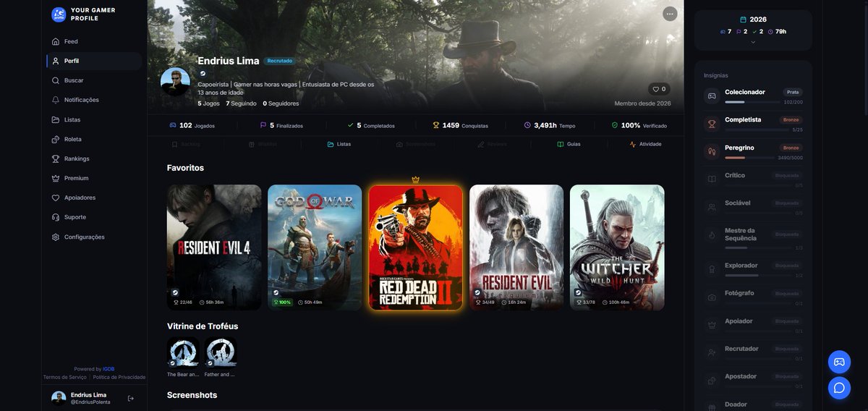868x411 pixels.
Task: Click the Fotógrafo camera badge icon
Action: tap(712, 297)
